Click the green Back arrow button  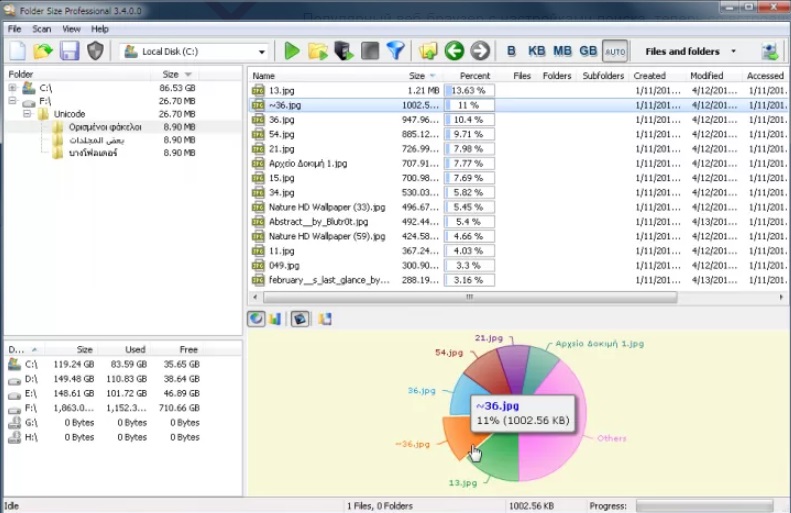[x=454, y=51]
